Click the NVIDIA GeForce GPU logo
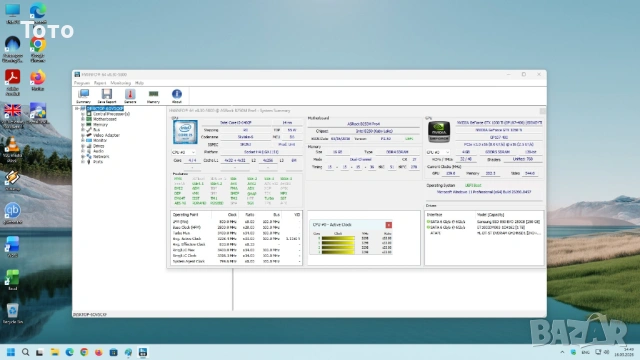The image size is (640, 360). click(x=439, y=132)
